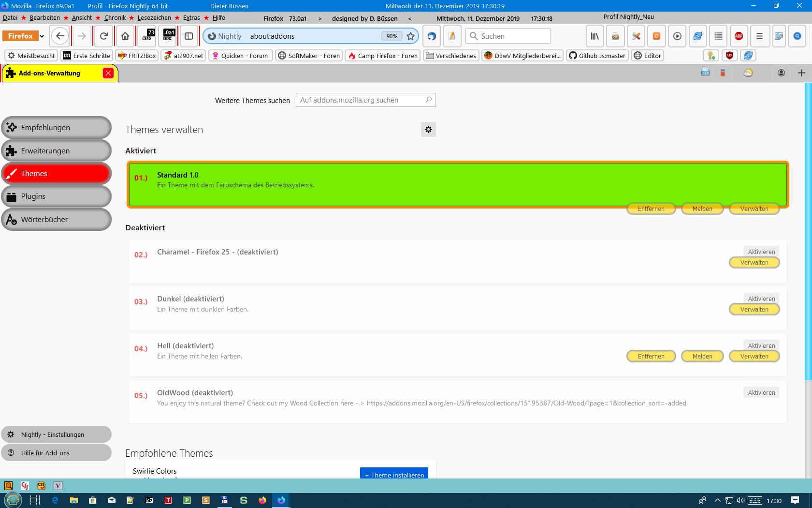Click Theme installieren for Swirlie Colors

point(394,475)
